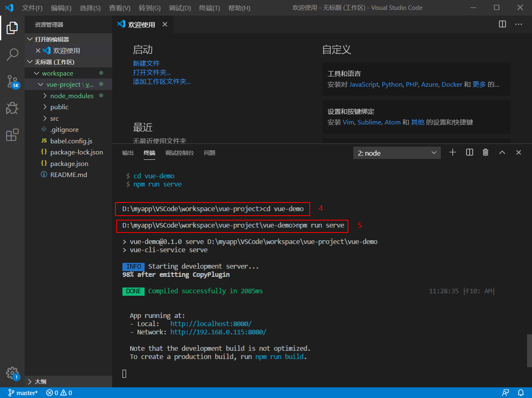This screenshot has height=398, width=532.
Task: Open the Network 192.168.0.115 URL link
Action: click(x=218, y=332)
